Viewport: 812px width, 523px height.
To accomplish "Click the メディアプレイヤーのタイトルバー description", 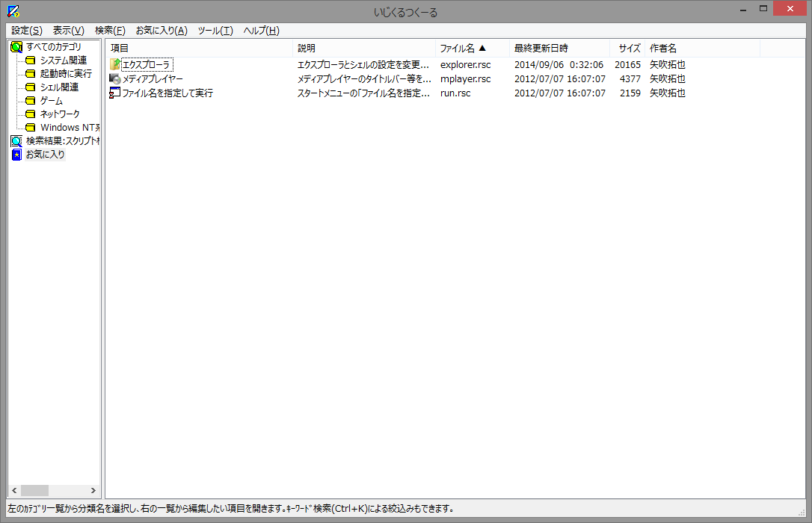I will click(x=364, y=78).
